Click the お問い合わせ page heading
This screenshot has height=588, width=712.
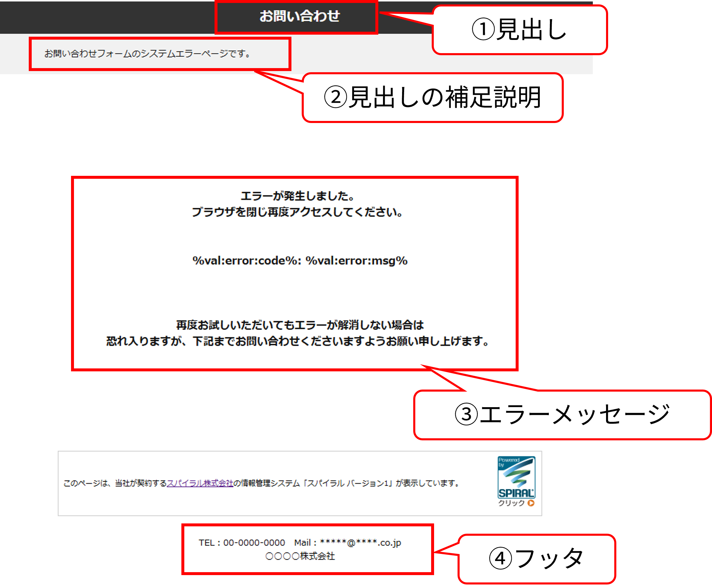[x=299, y=16]
